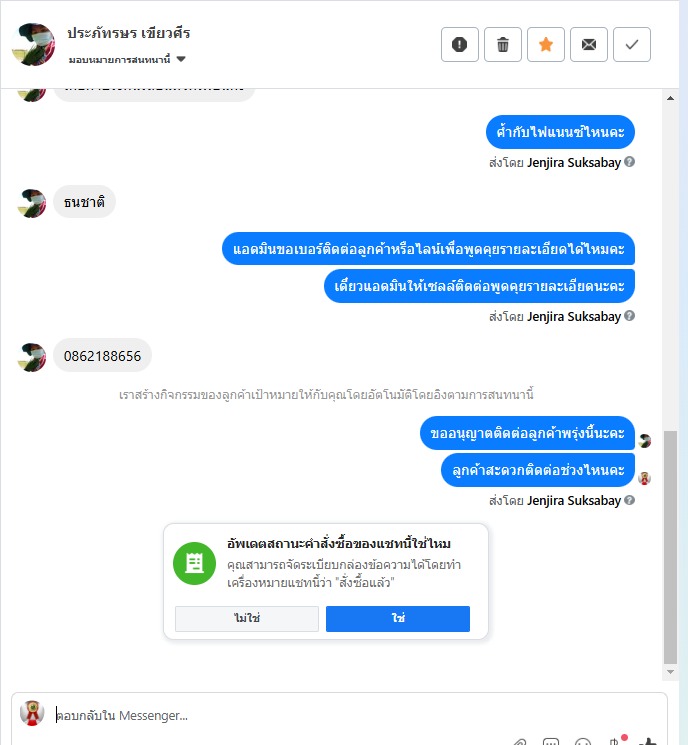Click the page avatar beside reply box
Screen dimensions: 688x745
point(32,713)
